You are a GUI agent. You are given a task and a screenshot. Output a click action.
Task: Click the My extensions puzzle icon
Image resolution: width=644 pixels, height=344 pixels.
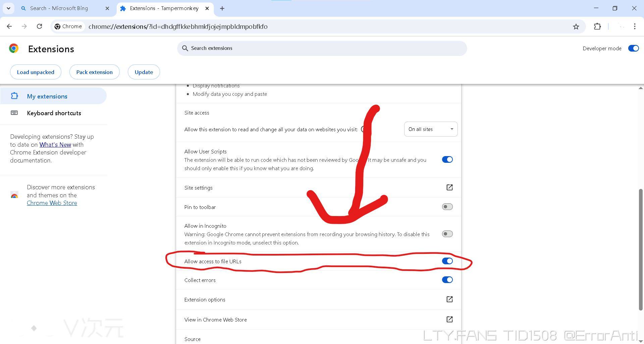click(x=14, y=96)
